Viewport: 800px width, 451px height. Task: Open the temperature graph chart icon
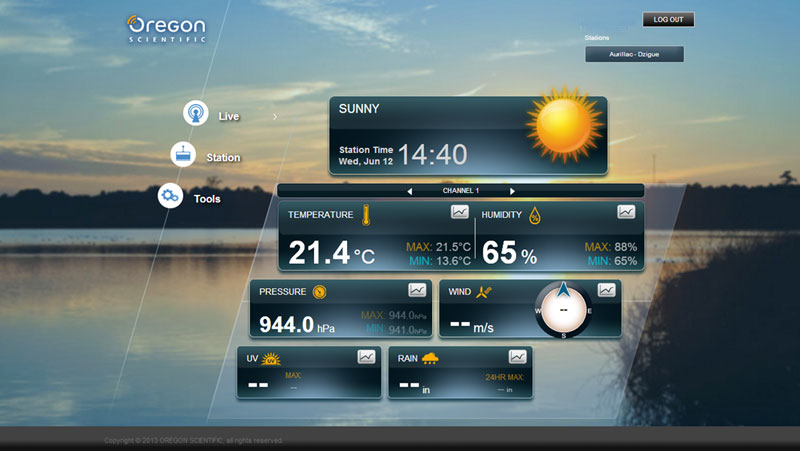(x=459, y=212)
